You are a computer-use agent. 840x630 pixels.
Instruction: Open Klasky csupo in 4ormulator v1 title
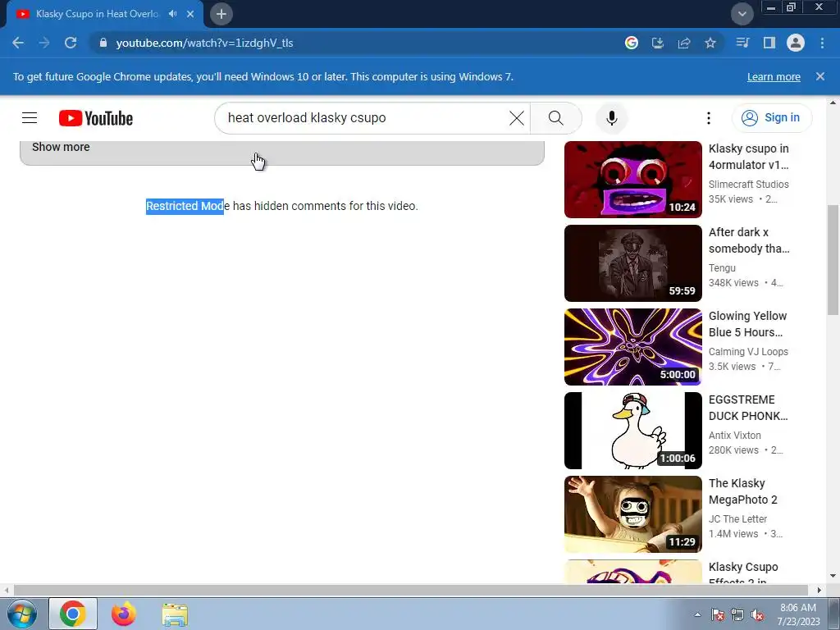tap(748, 157)
